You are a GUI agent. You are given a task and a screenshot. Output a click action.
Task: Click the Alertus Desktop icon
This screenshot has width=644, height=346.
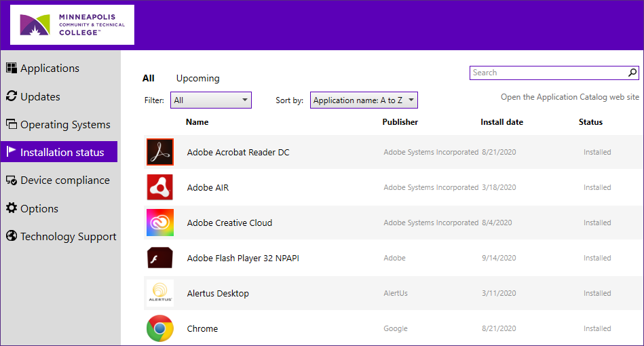(160, 293)
